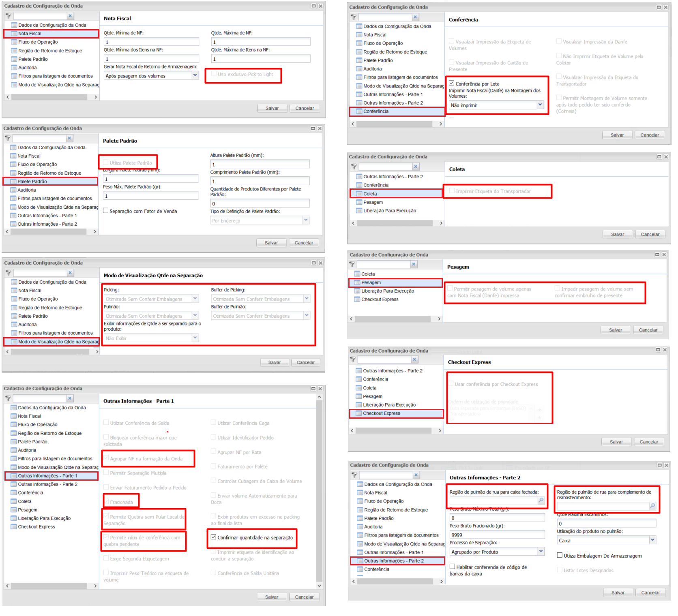Enable 'Habilitar conferencia de código de barras da caixa'
Image resolution: width=678 pixels, height=616 pixels.
453,567
